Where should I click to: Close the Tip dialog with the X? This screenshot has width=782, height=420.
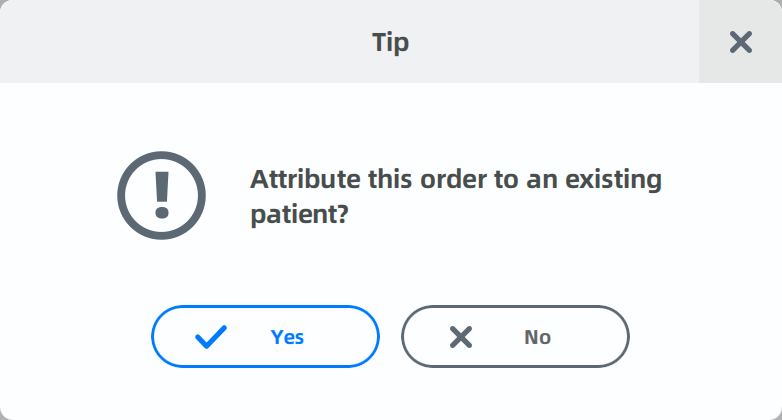tap(741, 42)
